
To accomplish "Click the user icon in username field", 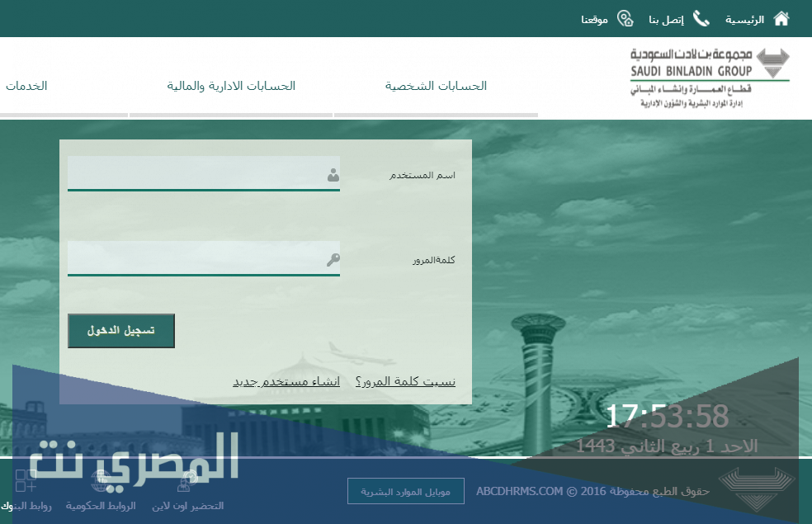I will [333, 175].
